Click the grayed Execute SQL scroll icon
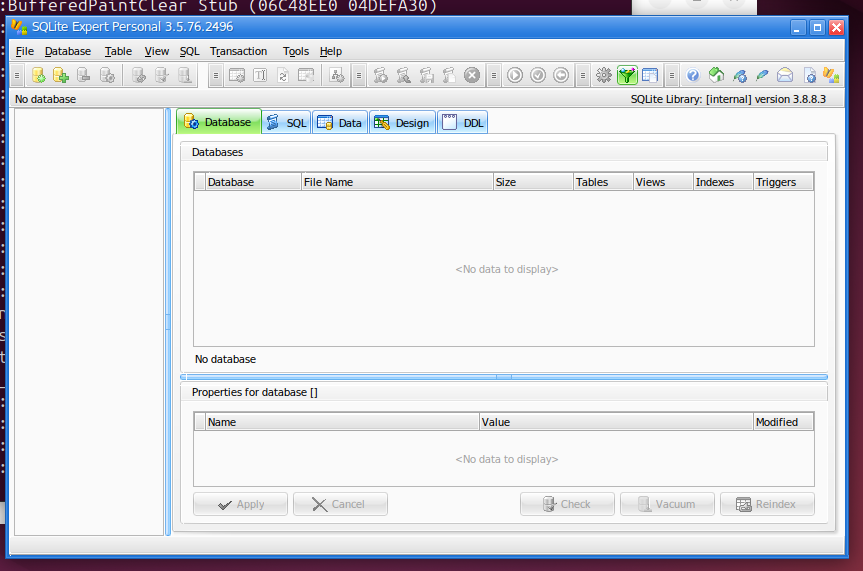This screenshot has width=863, height=571. tap(380, 75)
